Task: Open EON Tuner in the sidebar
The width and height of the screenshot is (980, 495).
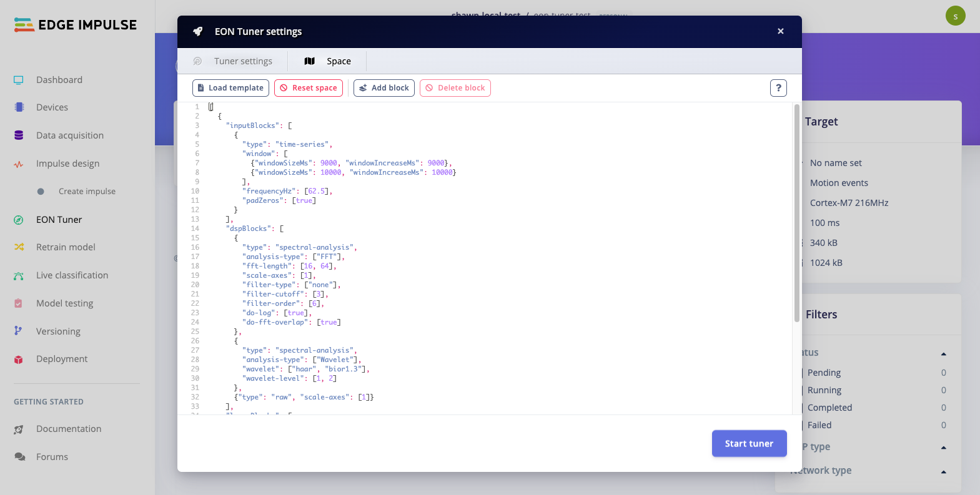Action: click(59, 220)
